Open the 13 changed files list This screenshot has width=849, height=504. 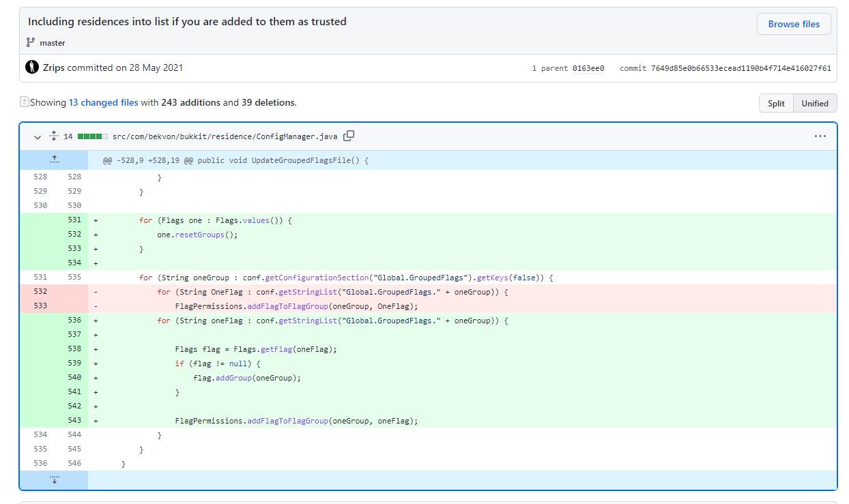pos(103,102)
